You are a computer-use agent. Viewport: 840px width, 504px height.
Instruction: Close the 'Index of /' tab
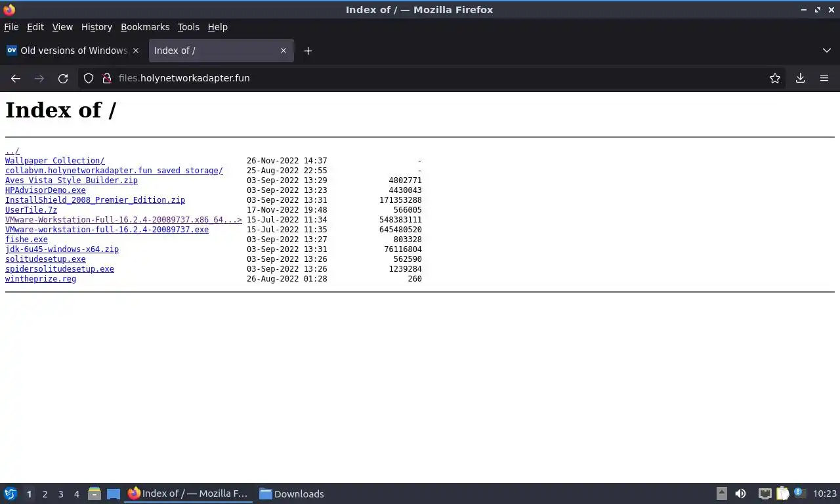pos(283,51)
